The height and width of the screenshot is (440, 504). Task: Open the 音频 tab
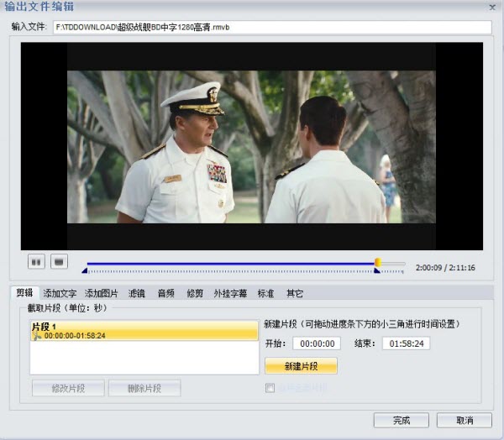[x=165, y=293]
